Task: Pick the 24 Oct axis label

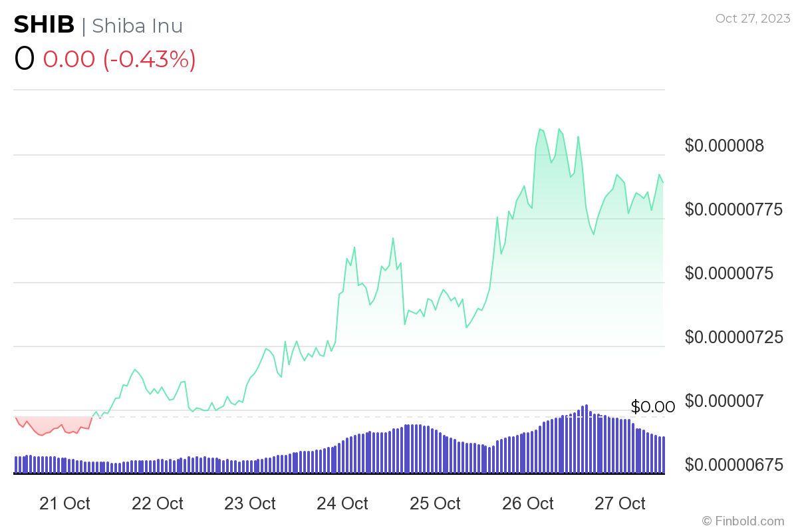Action: coord(342,503)
